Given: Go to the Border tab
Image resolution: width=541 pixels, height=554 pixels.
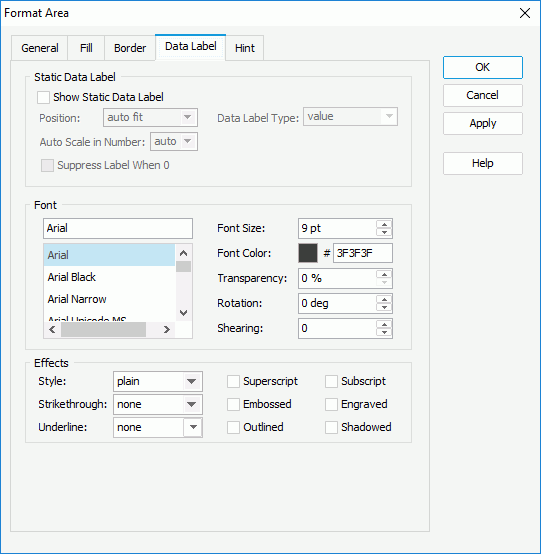Looking at the screenshot, I should (x=130, y=48).
